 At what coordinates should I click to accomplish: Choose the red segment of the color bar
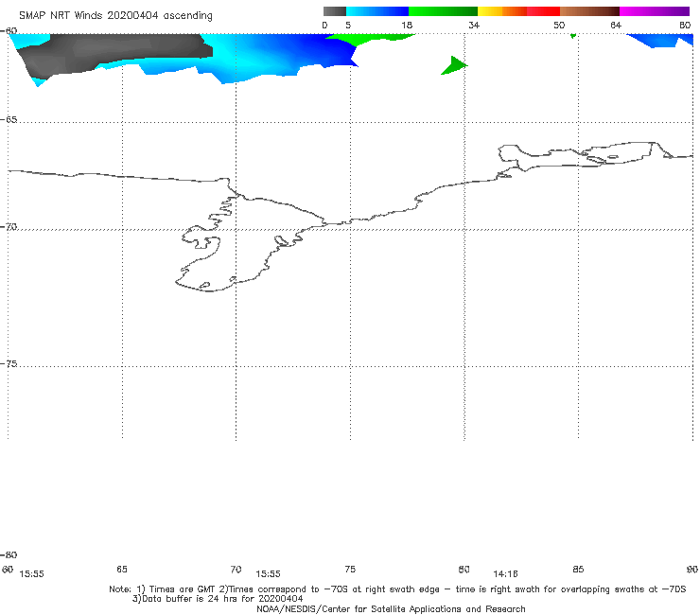[543, 11]
